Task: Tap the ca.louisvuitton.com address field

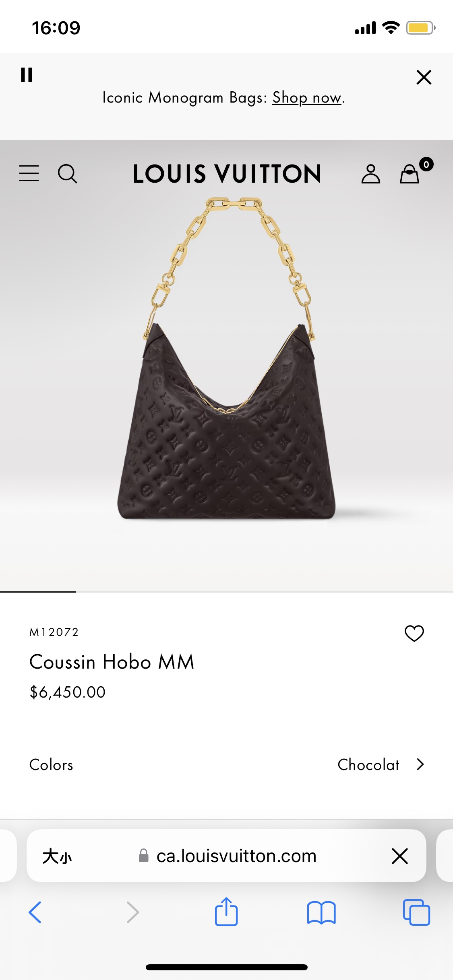Action: (x=227, y=856)
